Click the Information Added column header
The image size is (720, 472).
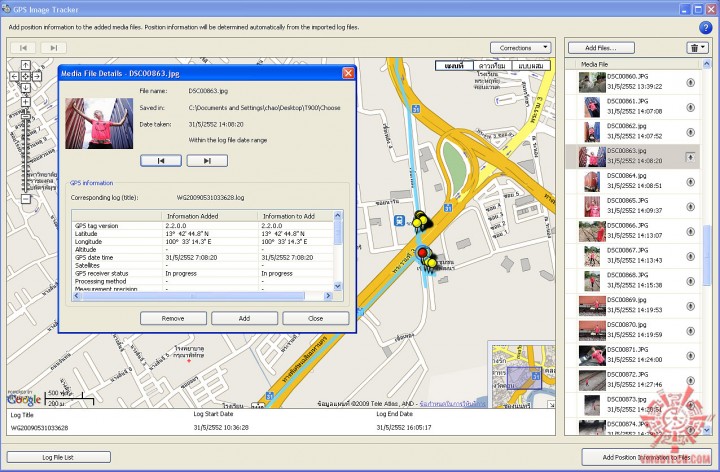coord(209,216)
